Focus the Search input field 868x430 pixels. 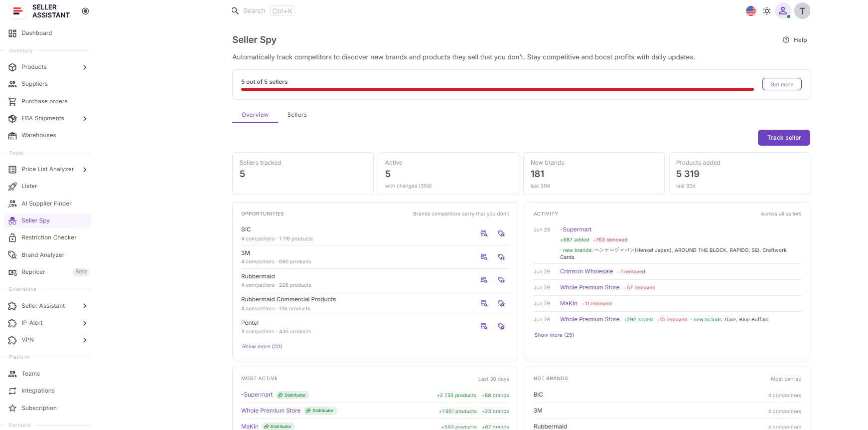263,11
